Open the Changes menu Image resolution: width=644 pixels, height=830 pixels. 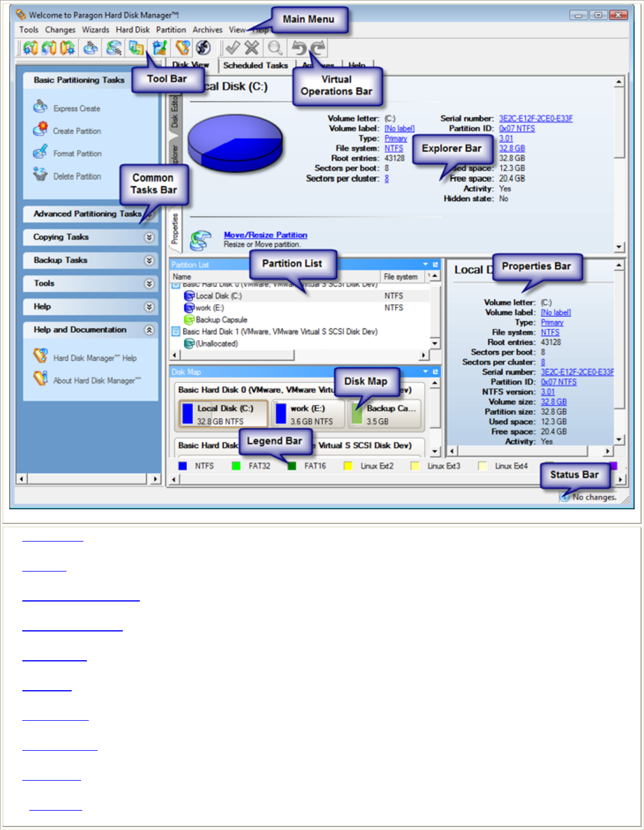click(61, 29)
